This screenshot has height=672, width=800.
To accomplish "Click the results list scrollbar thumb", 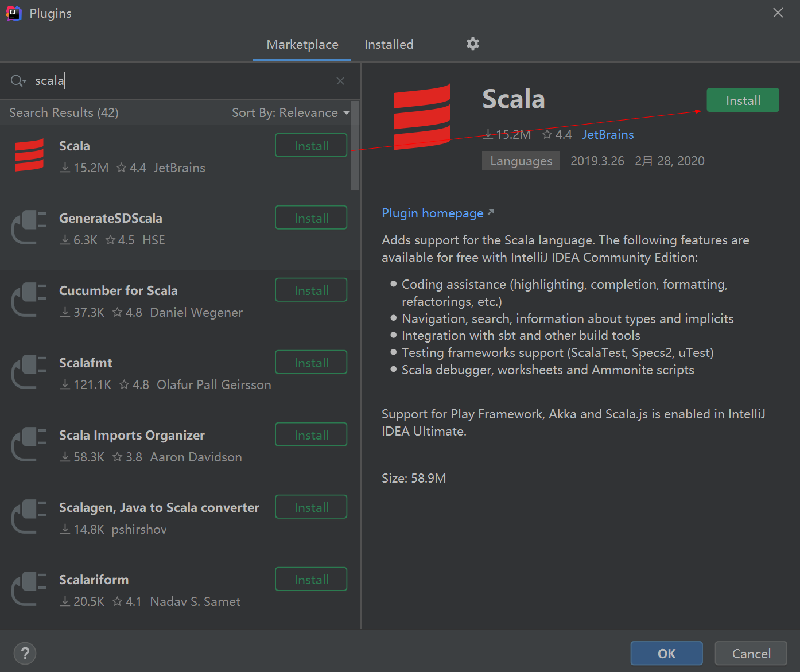I will [x=355, y=145].
